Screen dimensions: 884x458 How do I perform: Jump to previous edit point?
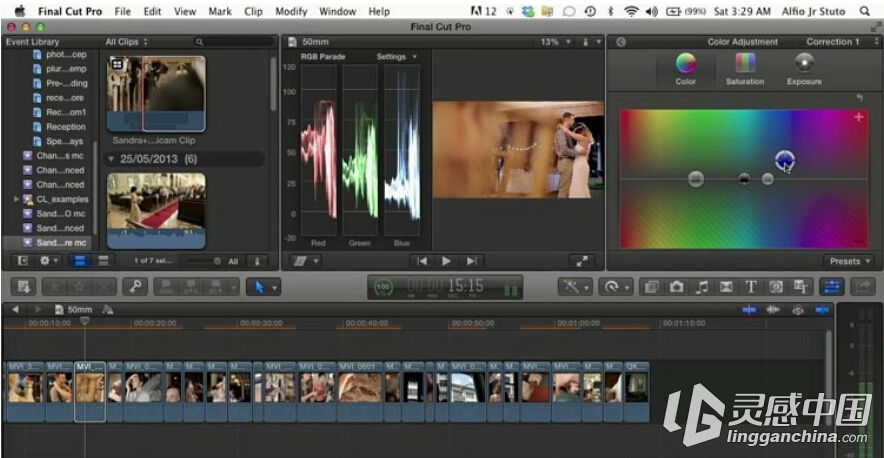coord(422,261)
